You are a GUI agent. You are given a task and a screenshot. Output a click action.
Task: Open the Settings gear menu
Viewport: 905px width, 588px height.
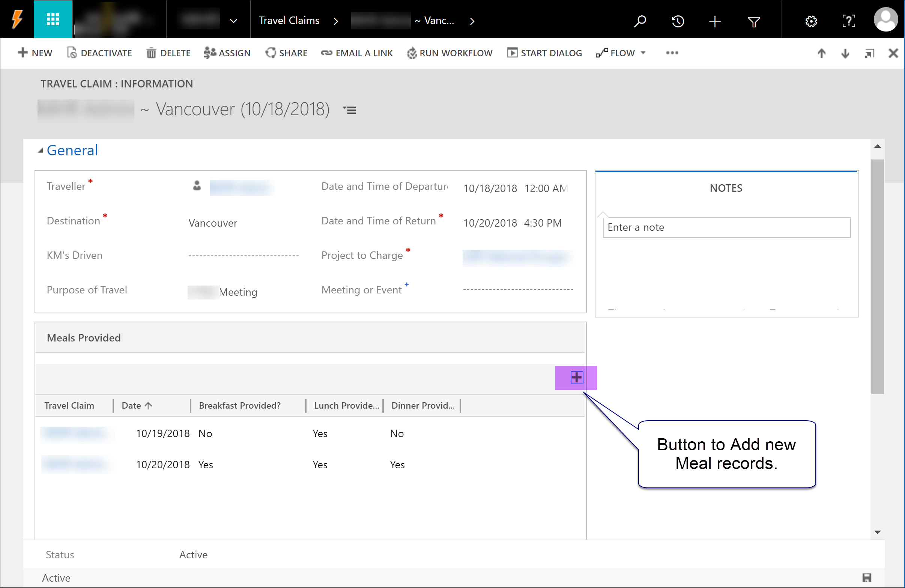click(x=812, y=21)
